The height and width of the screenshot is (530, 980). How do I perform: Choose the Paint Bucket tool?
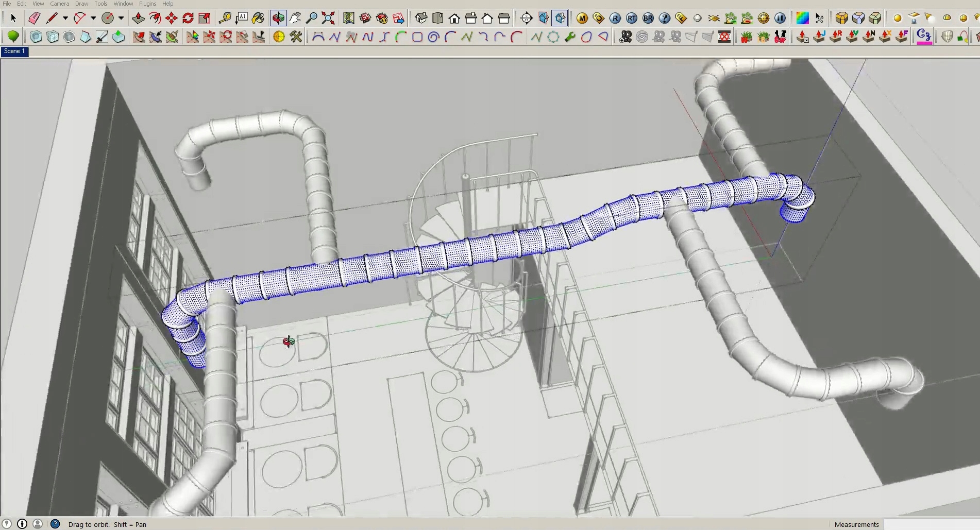click(x=258, y=19)
